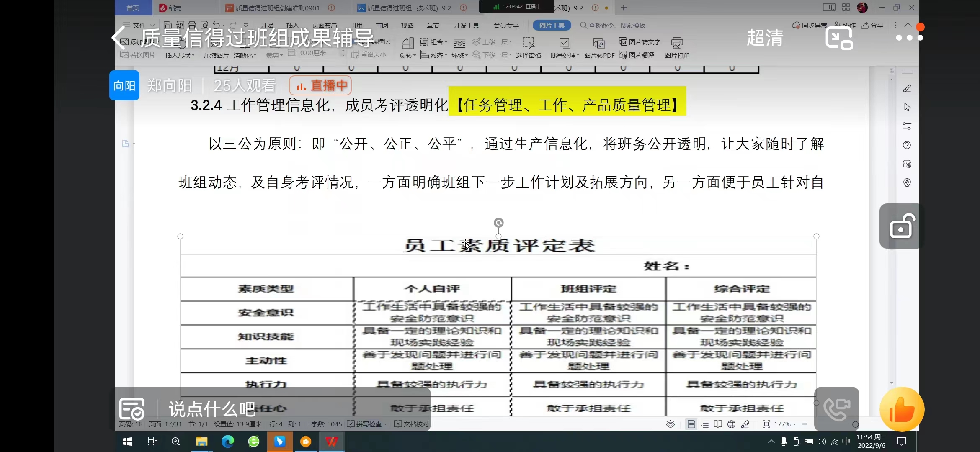This screenshot has width=980, height=452.
Task: Click the 图片打印 printer icon
Action: pyautogui.click(x=677, y=44)
